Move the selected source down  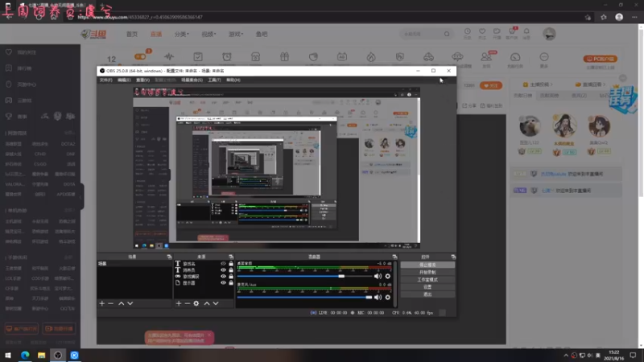(x=216, y=303)
